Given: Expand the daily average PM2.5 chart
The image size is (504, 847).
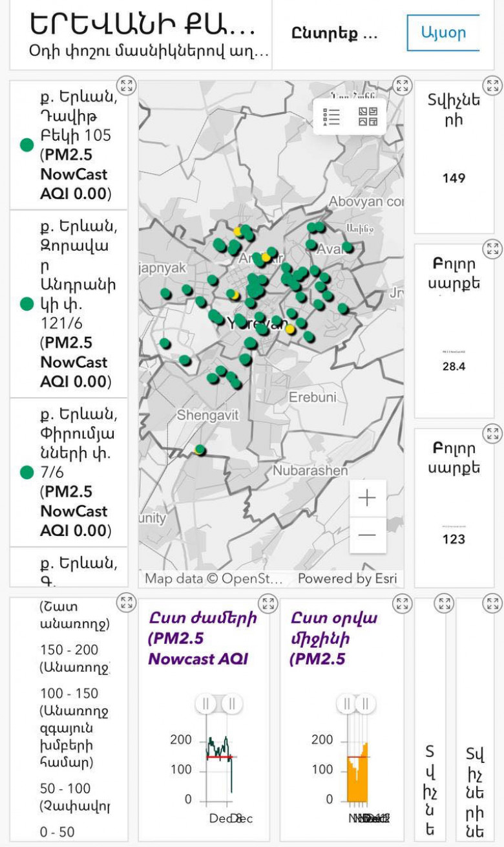Looking at the screenshot, I should pos(403,605).
